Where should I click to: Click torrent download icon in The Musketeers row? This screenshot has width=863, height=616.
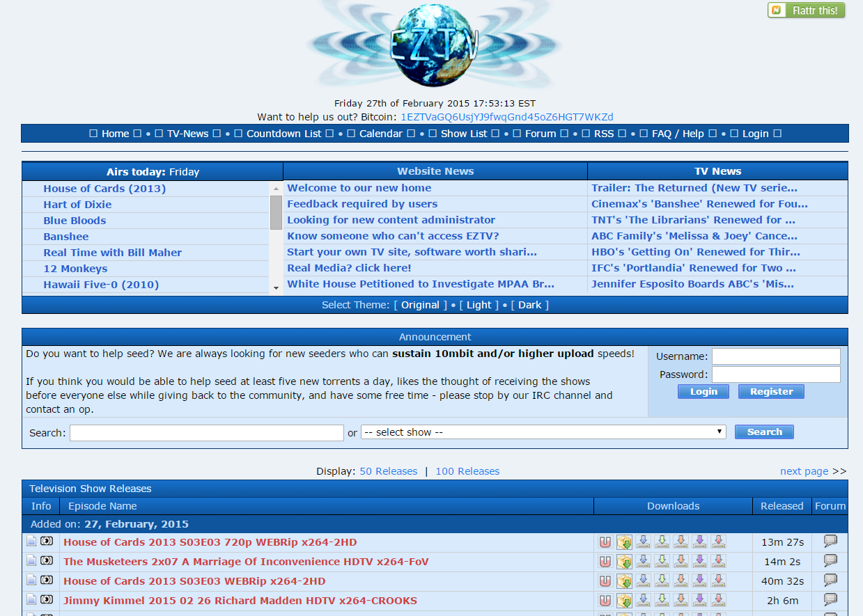(x=624, y=561)
